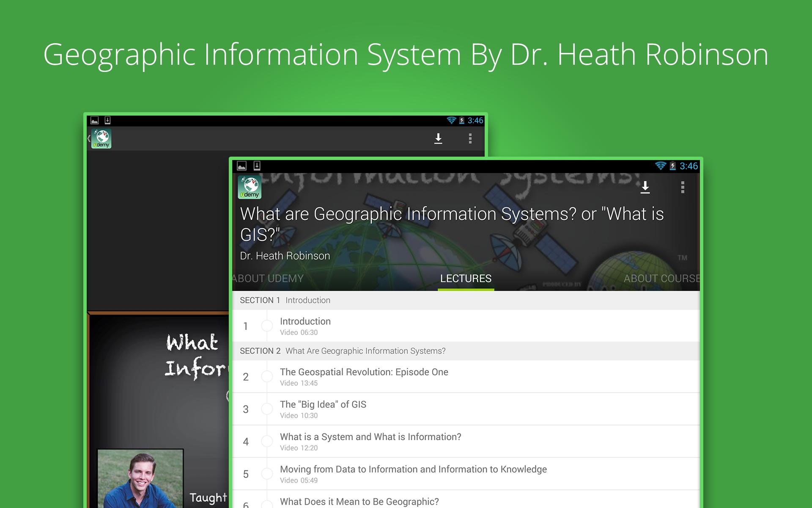812x508 pixels.
Task: Toggle progress circle for lecture 2
Action: tap(267, 376)
